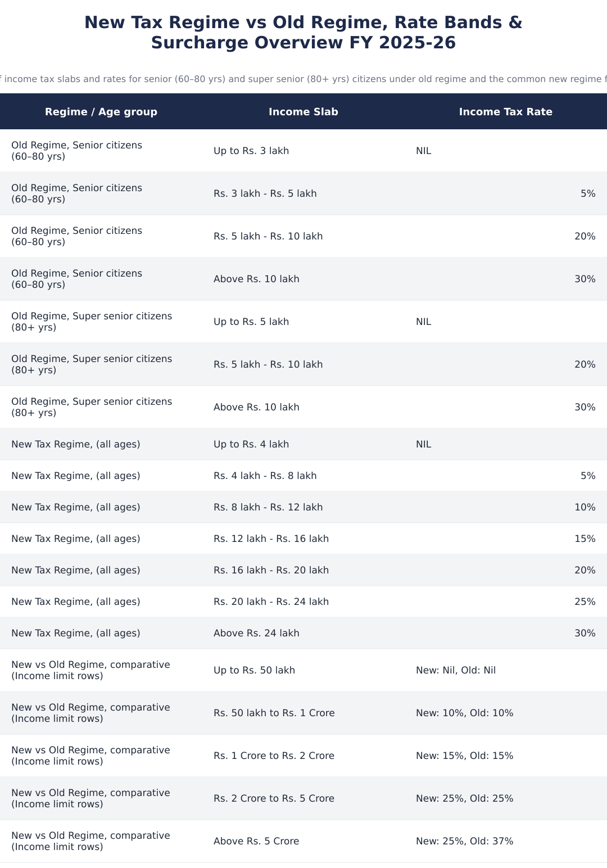Image resolution: width=607 pixels, height=868 pixels.
Task: Click the 'New: 25%, Old: 37%' cell
Action: click(x=506, y=841)
